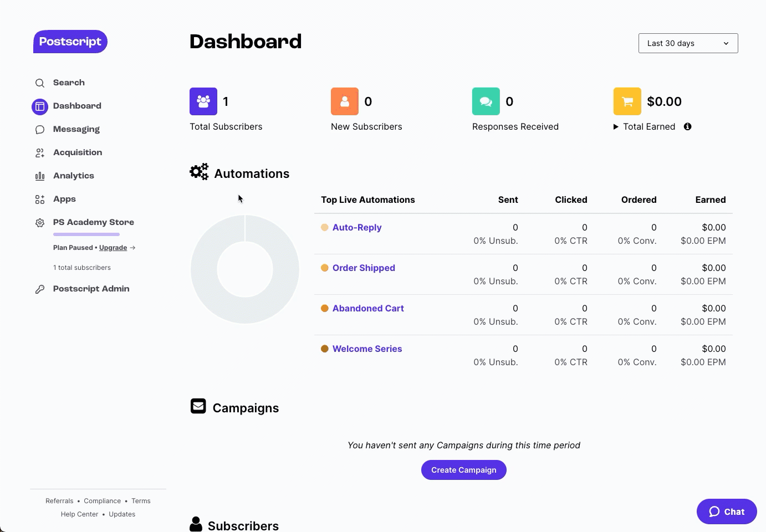766x532 pixels.
Task: Click the plan usage progress bar
Action: [x=86, y=234]
